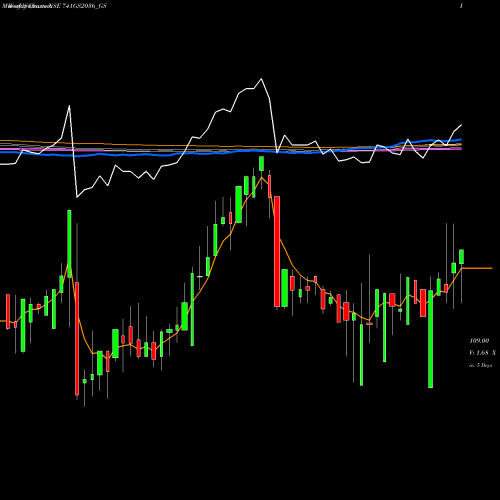Click the 'in 5 Days' label

[480, 365]
